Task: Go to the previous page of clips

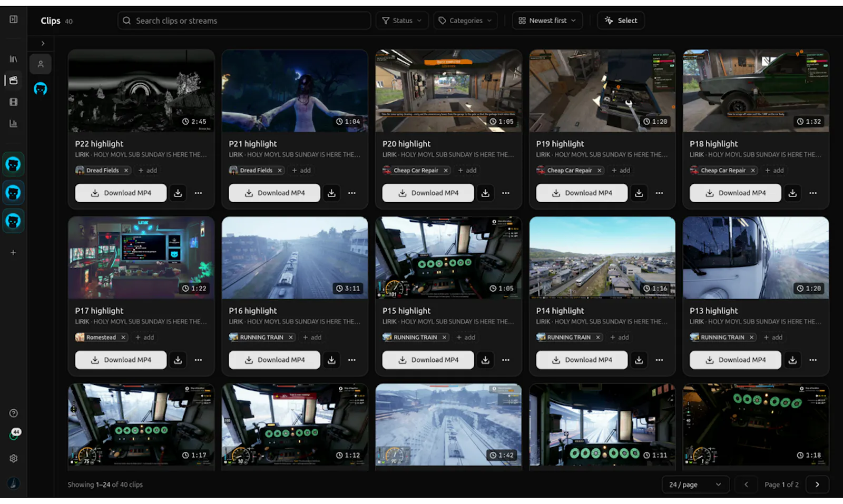Action: pos(746,485)
